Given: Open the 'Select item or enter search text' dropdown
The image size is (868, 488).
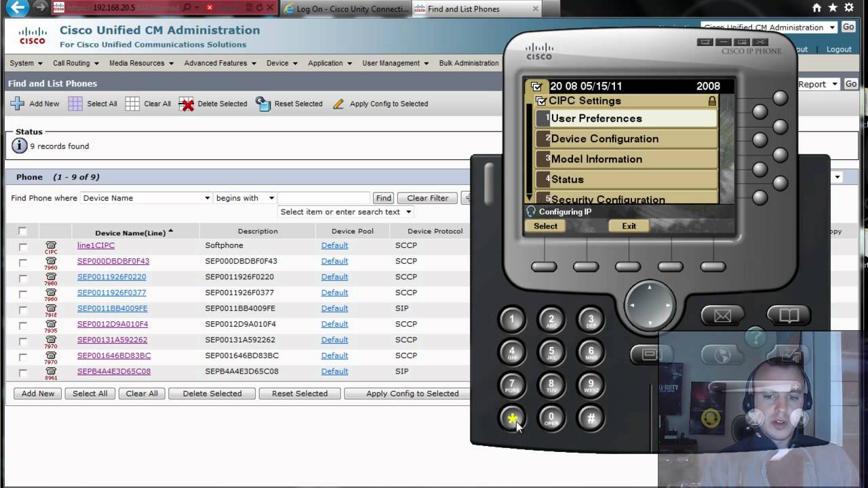Looking at the screenshot, I should (346, 211).
